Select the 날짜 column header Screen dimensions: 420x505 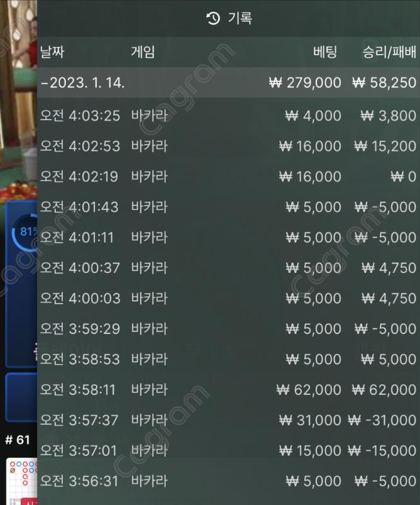point(52,52)
